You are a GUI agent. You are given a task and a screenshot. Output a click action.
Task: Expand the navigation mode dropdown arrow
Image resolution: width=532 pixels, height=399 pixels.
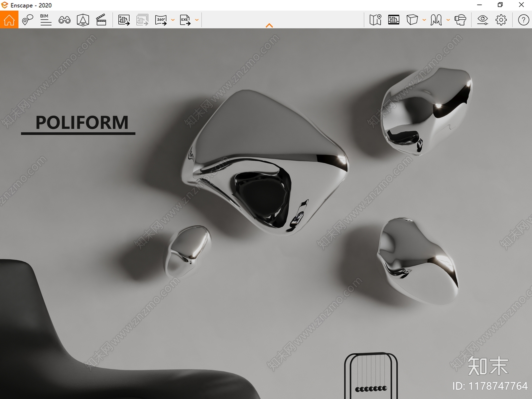point(448,20)
